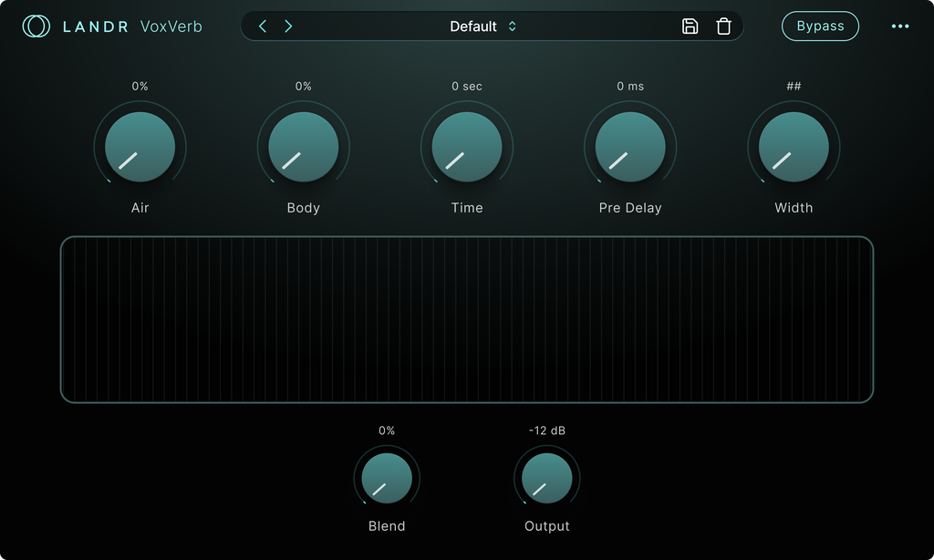The image size is (934, 560).
Task: Click the Air label under knob
Action: point(140,208)
